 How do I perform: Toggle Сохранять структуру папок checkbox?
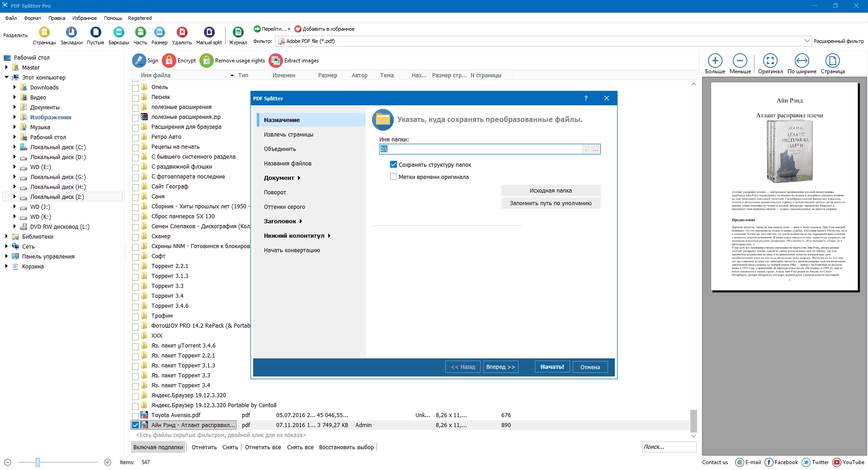coord(393,164)
